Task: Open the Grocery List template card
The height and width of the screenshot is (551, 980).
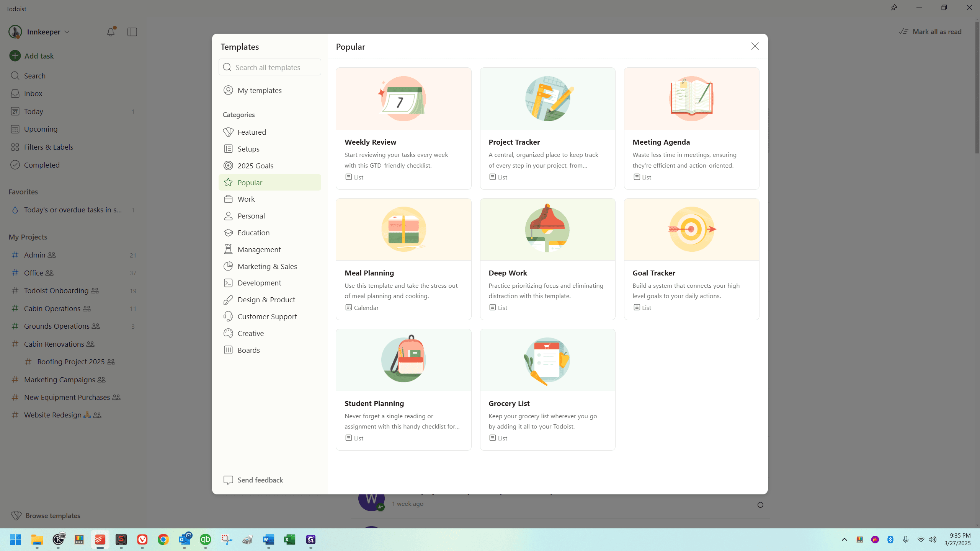Action: tap(547, 390)
